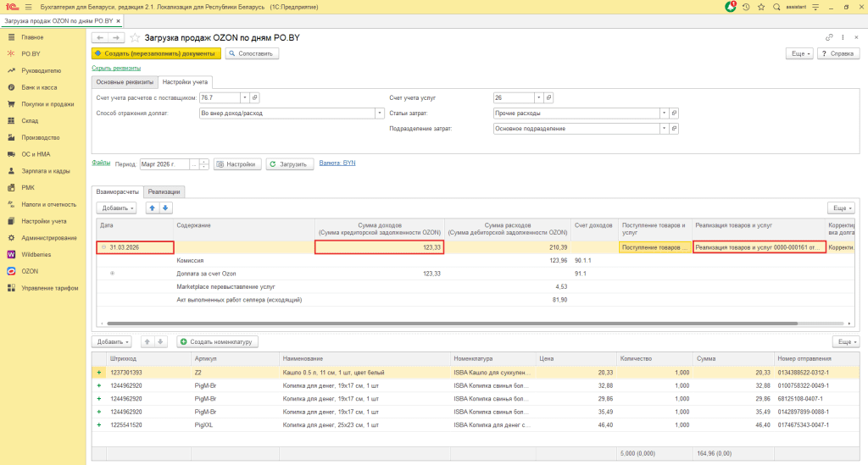Open Добавить dropdown in settlements table
This screenshot has width=868, height=465.
coord(116,208)
